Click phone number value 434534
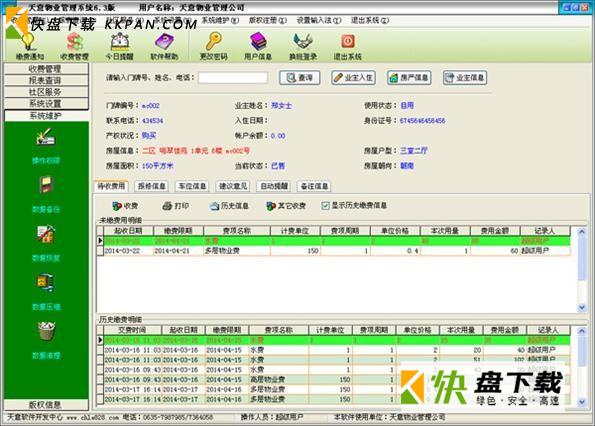 (153, 121)
